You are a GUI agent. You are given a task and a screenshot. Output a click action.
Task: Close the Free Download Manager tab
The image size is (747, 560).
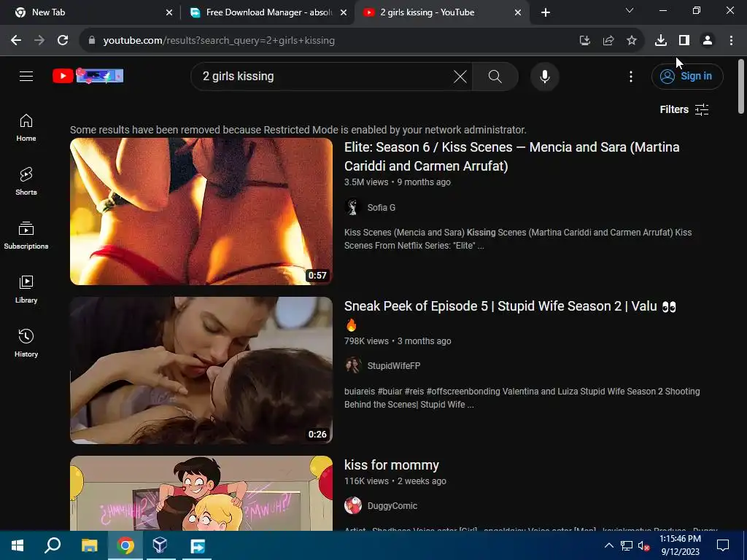[x=344, y=12]
